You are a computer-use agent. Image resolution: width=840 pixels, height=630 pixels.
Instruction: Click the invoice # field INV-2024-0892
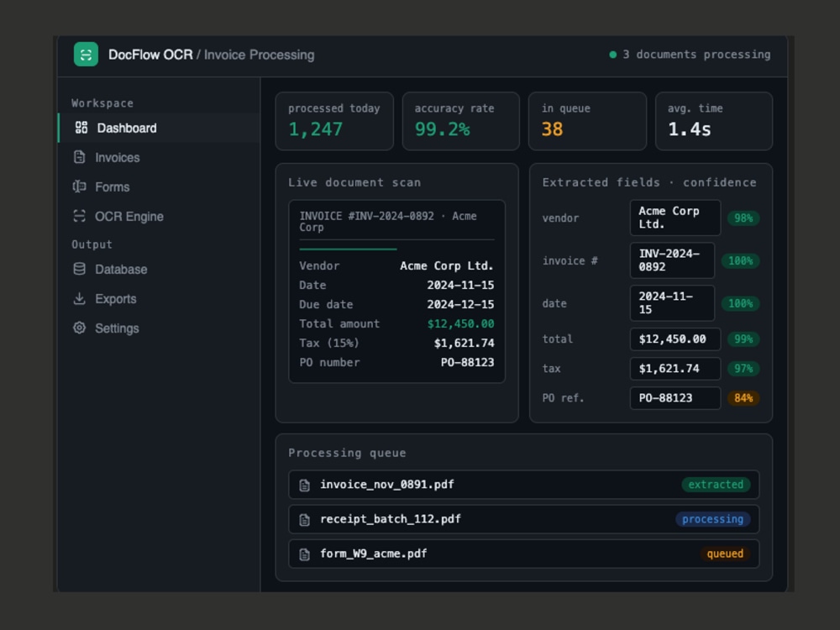(x=672, y=260)
